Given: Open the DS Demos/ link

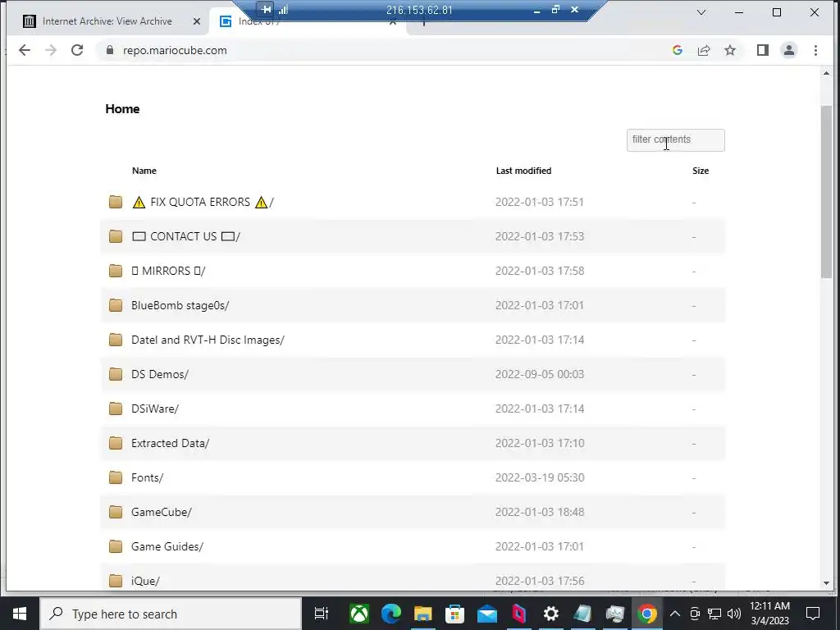Looking at the screenshot, I should coord(160,374).
